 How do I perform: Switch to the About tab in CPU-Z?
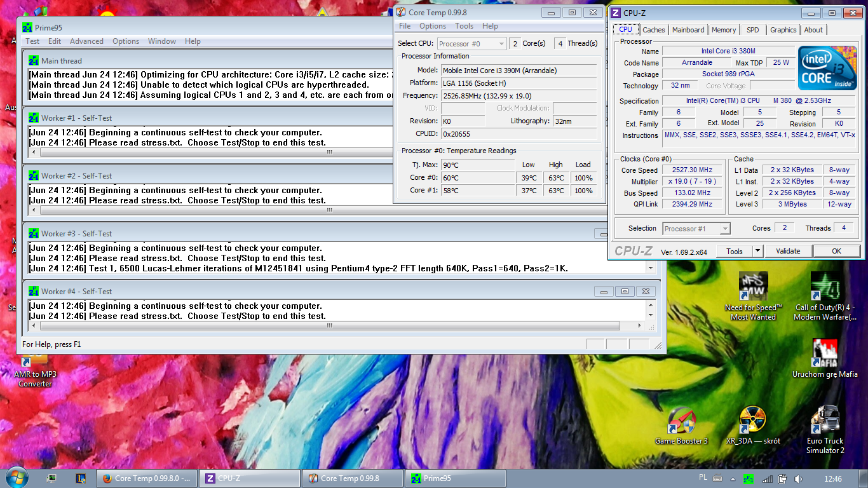pos(813,30)
